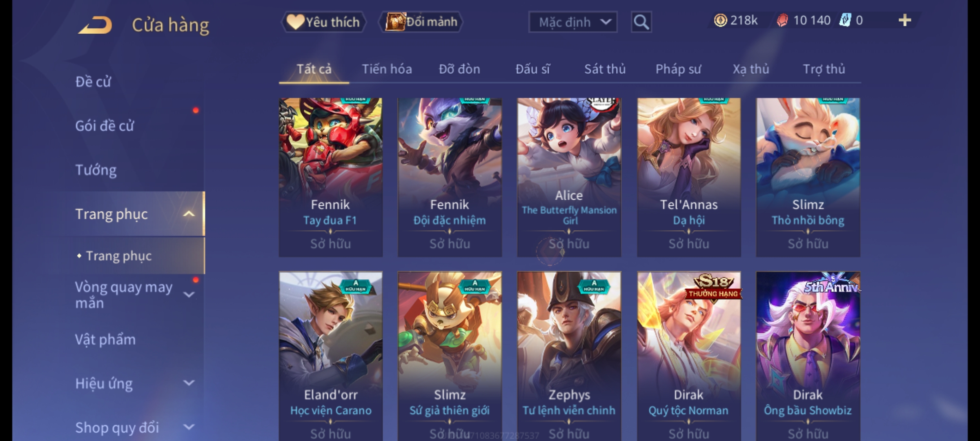Open the search magnifier icon
The image size is (980, 441).
641,22
